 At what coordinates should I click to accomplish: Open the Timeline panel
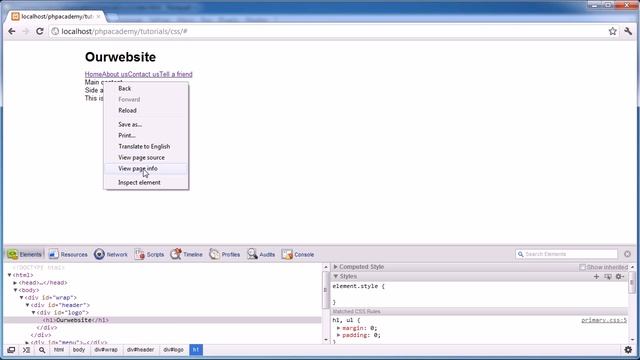[x=187, y=254]
